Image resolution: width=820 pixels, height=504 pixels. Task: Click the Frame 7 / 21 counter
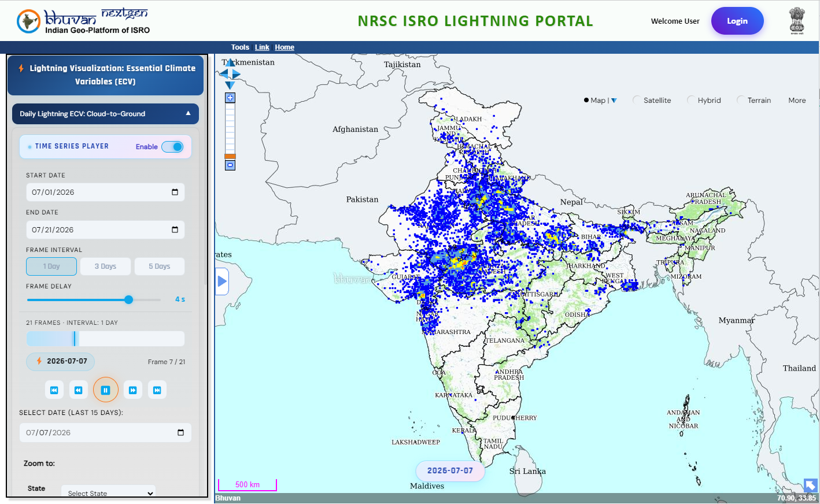point(167,362)
